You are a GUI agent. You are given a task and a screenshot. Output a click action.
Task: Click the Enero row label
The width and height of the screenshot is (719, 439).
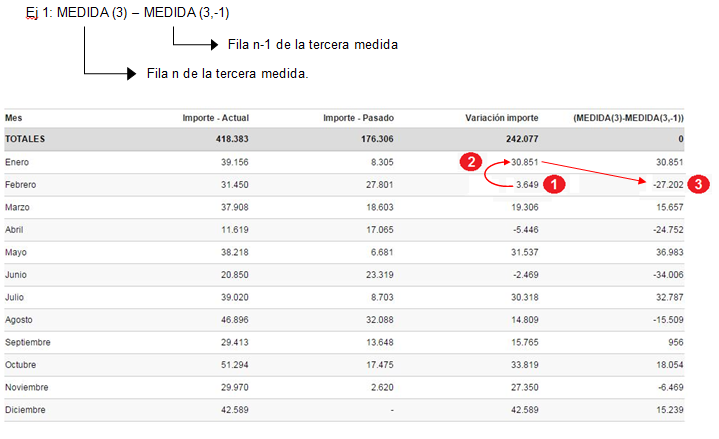click(18, 162)
